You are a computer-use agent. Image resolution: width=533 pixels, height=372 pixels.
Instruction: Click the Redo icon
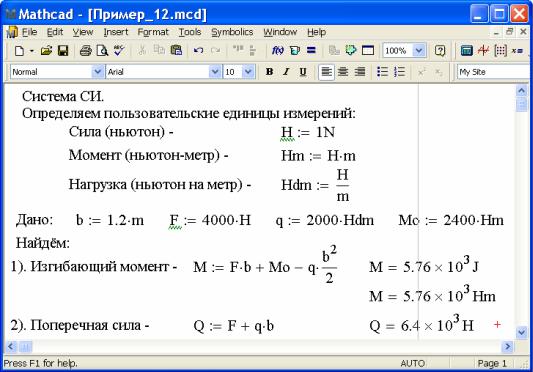tap(216, 51)
